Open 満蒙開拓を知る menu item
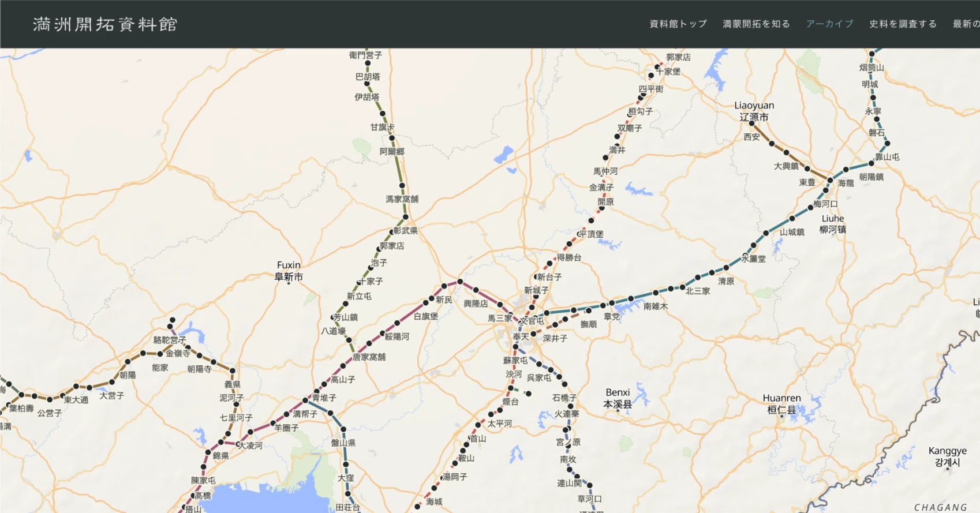 756,24
